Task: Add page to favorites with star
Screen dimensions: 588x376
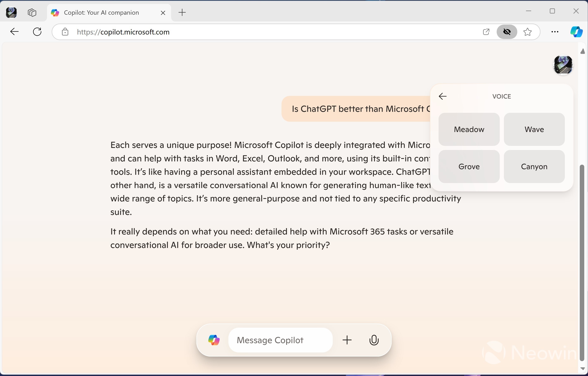Action: coord(527,32)
